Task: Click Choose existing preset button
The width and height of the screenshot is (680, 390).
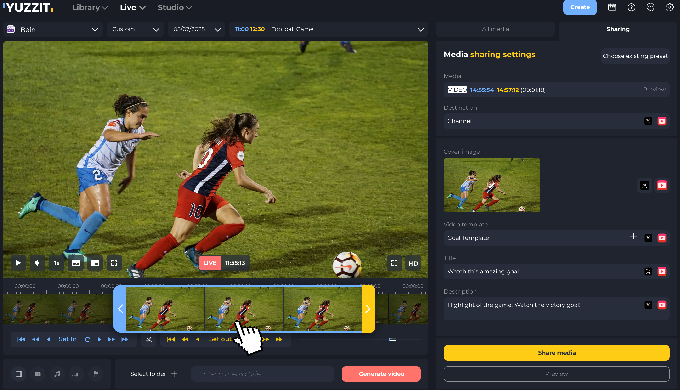Action: coord(635,56)
